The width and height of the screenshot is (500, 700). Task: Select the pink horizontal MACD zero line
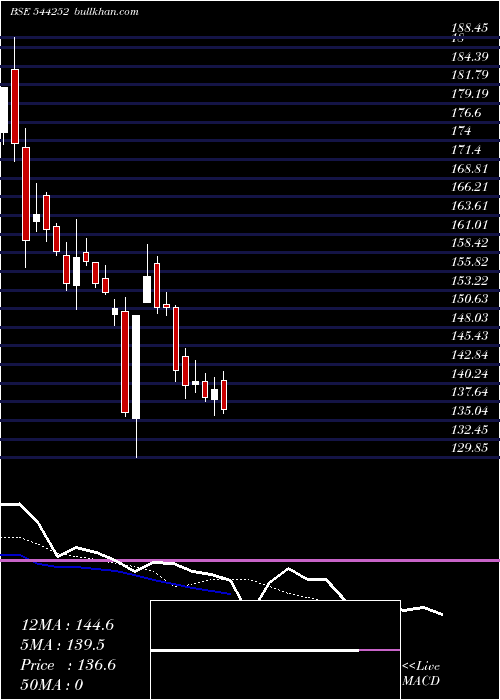tap(250, 560)
